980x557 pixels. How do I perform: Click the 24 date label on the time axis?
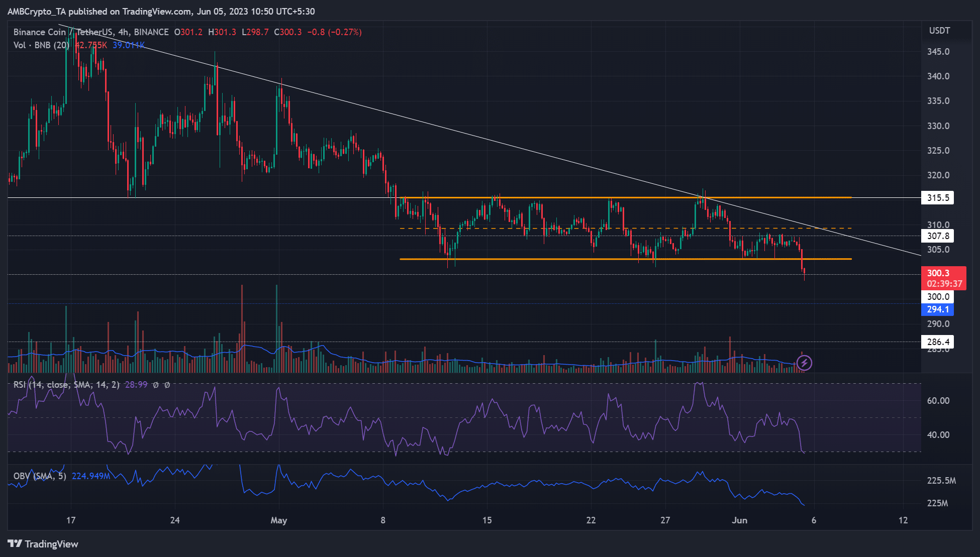[x=175, y=520]
